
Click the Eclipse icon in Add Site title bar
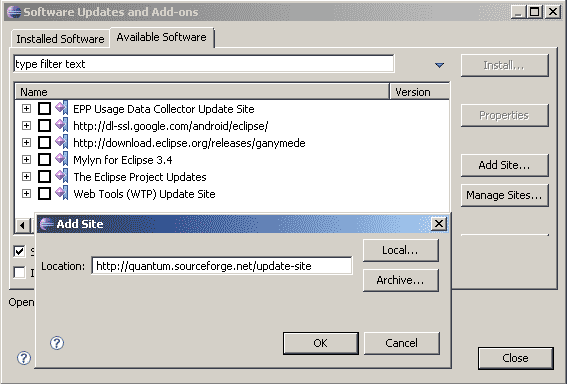(x=46, y=224)
